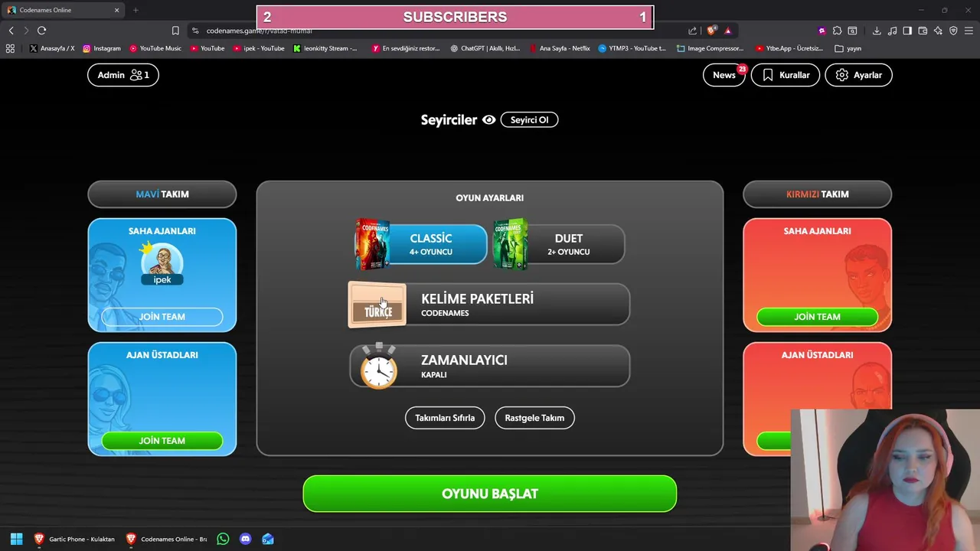The height and width of the screenshot is (551, 980).
Task: Click the Brave Rewards triangle icon
Action: [727, 31]
